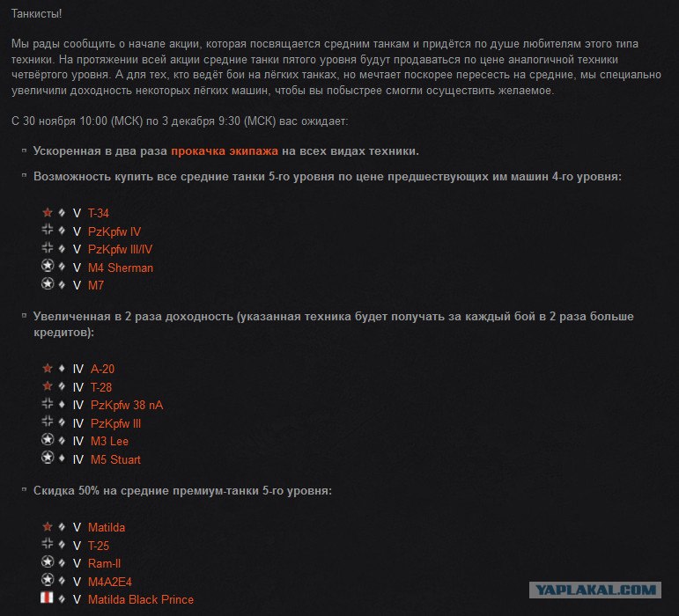This screenshot has width=679, height=616.
Task: Click the German cross icon beside PzKpfw IV
Action: [48, 230]
